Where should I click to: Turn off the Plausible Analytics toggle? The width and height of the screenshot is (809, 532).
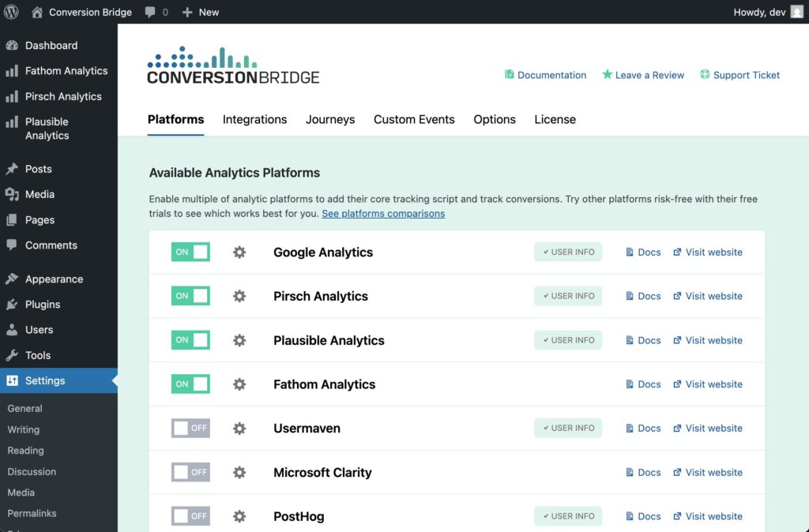(190, 340)
